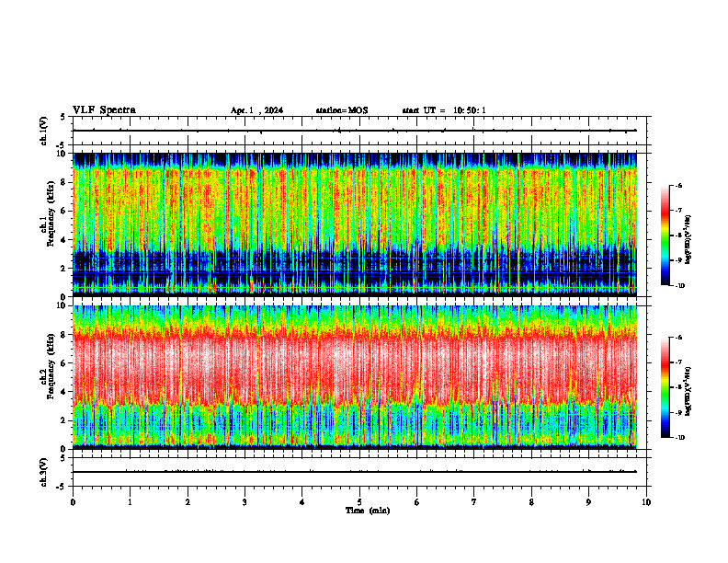The image size is (728, 563).
Task: Click the ch.1 color scale log(PSD) unit label
Action: (688, 239)
